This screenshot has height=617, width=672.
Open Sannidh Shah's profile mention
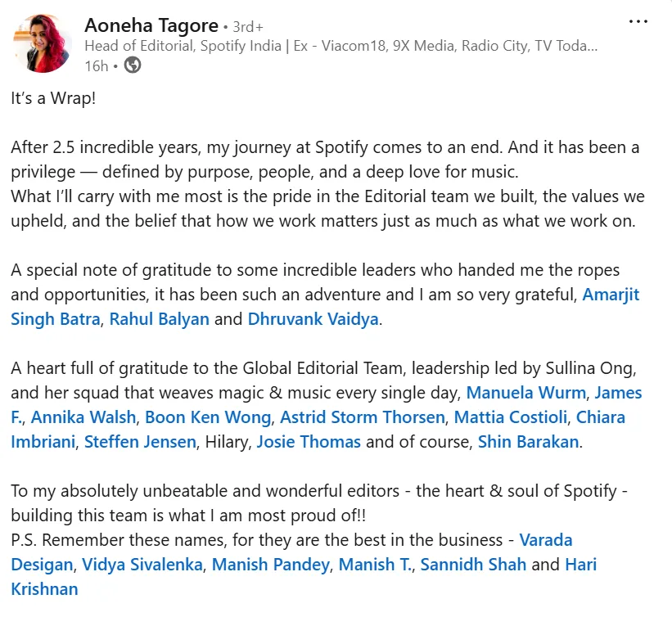pyautogui.click(x=473, y=565)
